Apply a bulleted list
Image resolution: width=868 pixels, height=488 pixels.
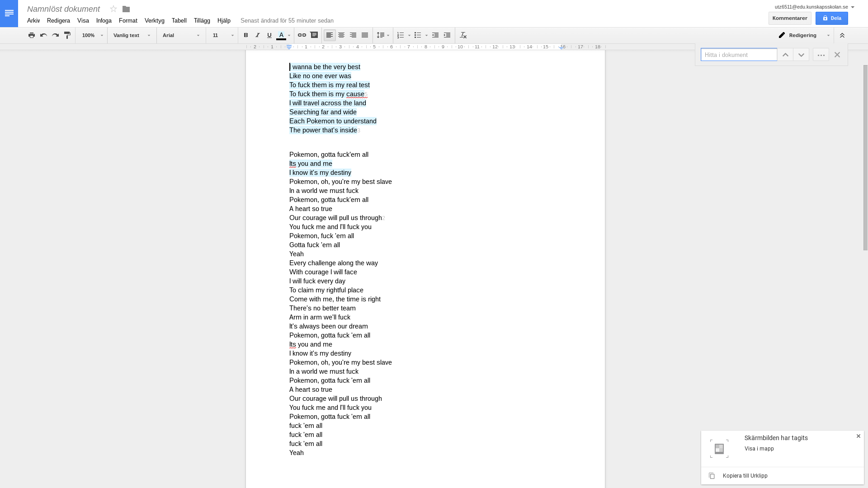(418, 35)
